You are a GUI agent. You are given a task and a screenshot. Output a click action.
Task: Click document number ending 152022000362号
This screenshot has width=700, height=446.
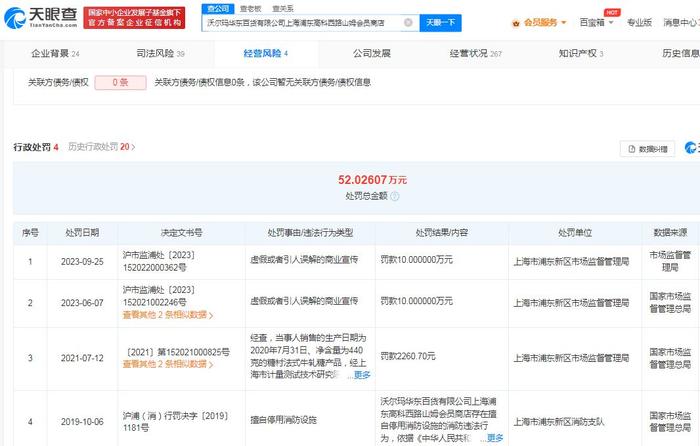[x=158, y=262]
